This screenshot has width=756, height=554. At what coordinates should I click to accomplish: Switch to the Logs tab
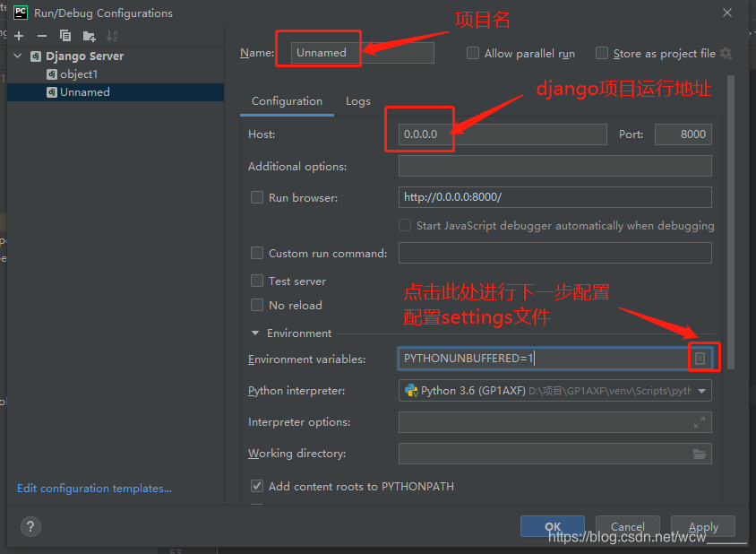(x=357, y=101)
